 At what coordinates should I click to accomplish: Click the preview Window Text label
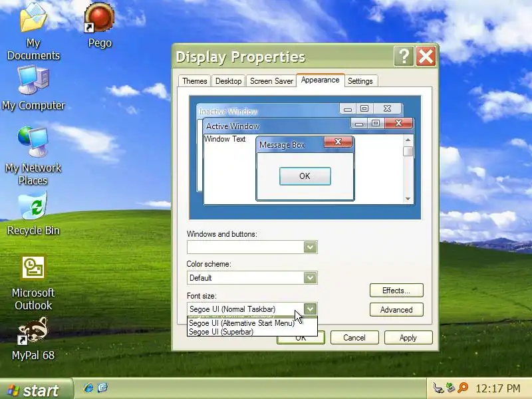(x=225, y=139)
